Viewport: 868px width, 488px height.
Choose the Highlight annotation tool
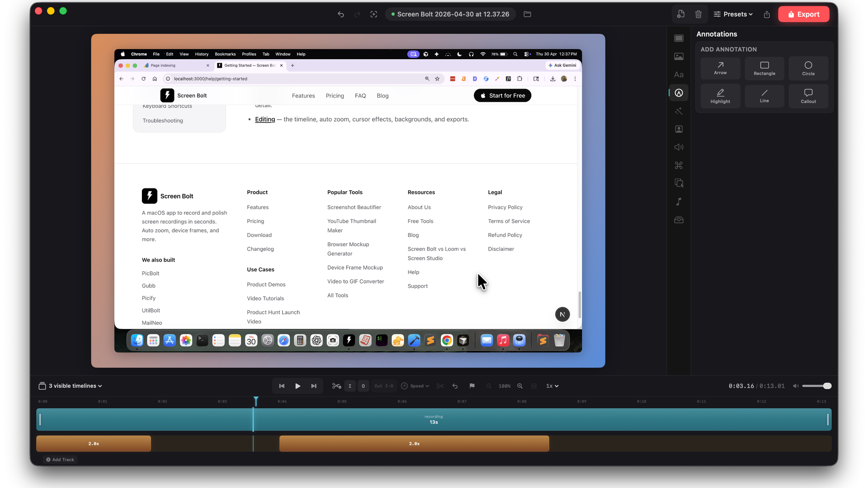(720, 96)
